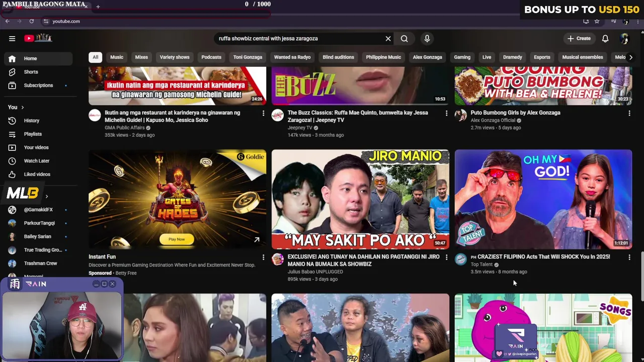This screenshot has width=644, height=362.
Task: Open Shorts in the sidebar
Action: point(38,72)
